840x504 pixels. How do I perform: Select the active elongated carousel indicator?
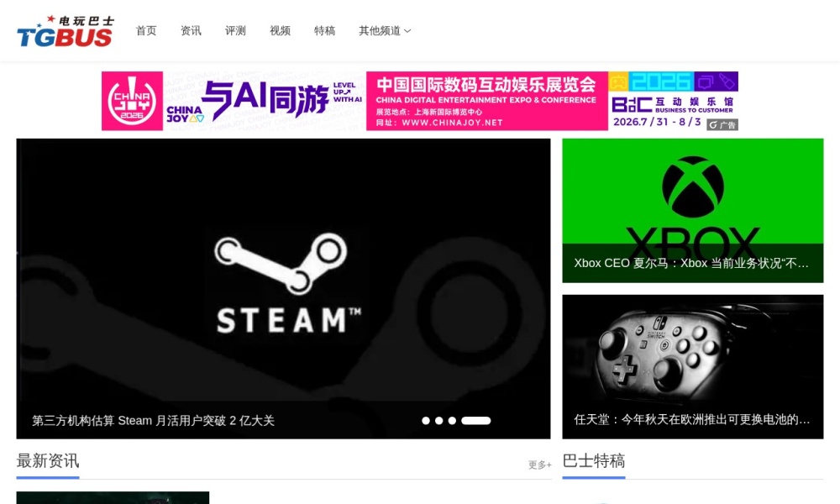click(x=475, y=421)
